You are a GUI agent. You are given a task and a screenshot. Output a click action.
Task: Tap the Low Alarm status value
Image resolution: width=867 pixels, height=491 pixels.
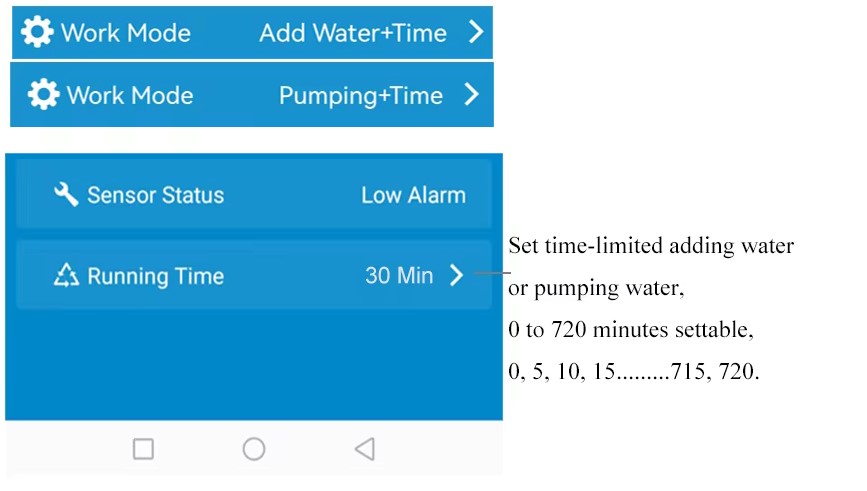pos(413,195)
